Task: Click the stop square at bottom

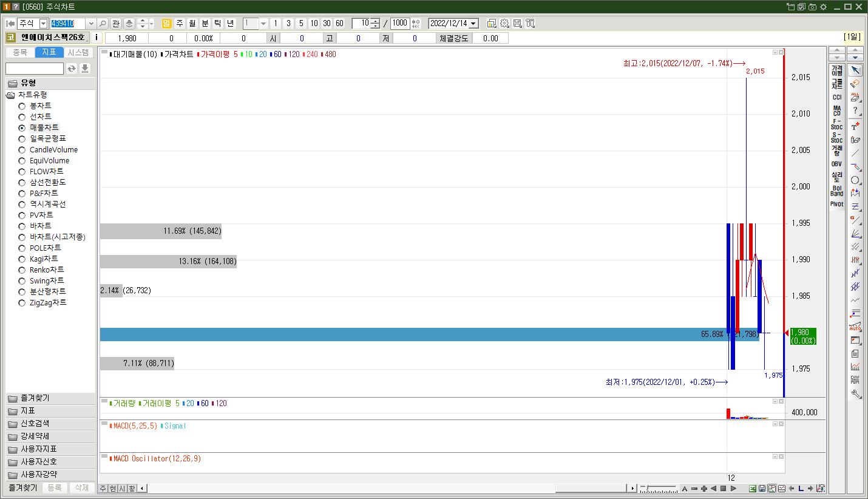Action: point(724,489)
